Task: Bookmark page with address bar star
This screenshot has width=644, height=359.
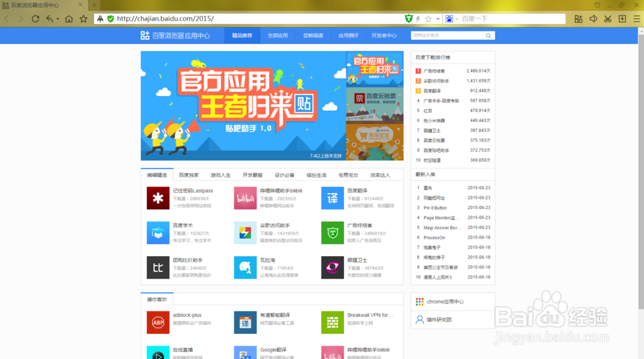Action: point(428,19)
